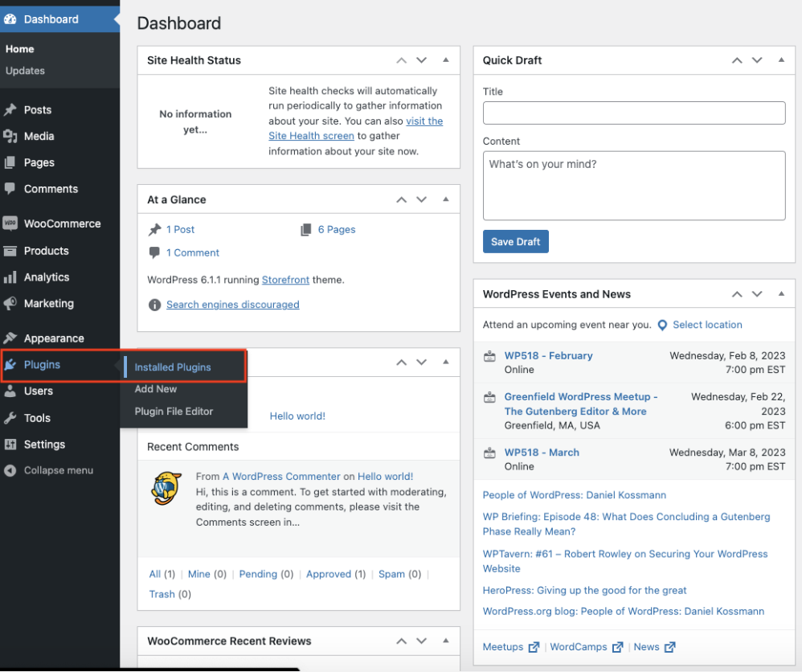Click the Comments speech bubble icon in sidebar

10,189
